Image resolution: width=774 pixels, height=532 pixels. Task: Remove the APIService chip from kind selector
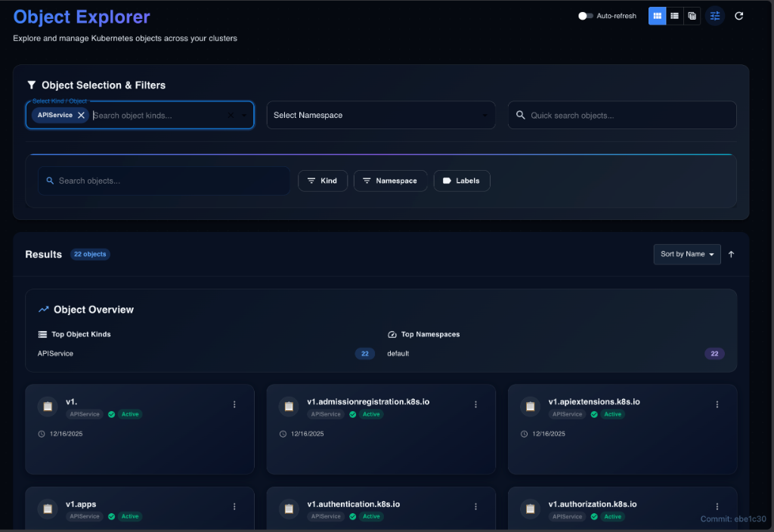click(x=82, y=115)
